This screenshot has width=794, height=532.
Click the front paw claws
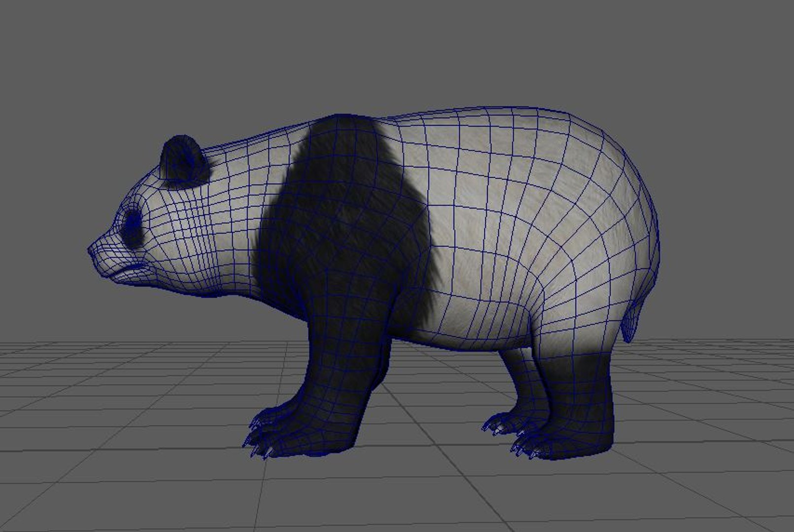click(x=259, y=436)
